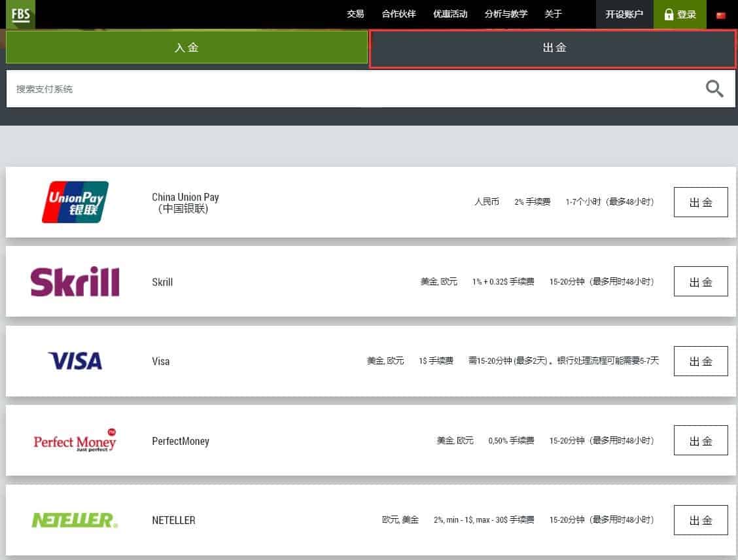Click the Visa payment name text
The image size is (738, 560).
point(161,361)
